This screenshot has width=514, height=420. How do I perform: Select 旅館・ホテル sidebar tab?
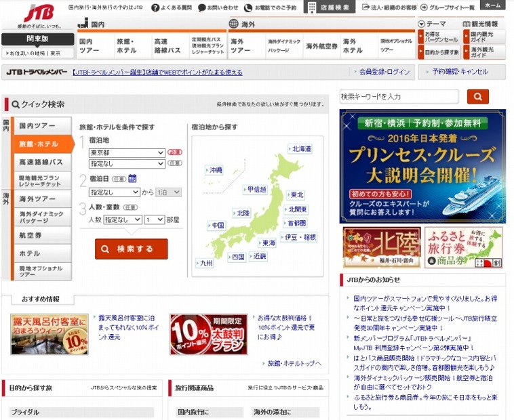pyautogui.click(x=43, y=144)
